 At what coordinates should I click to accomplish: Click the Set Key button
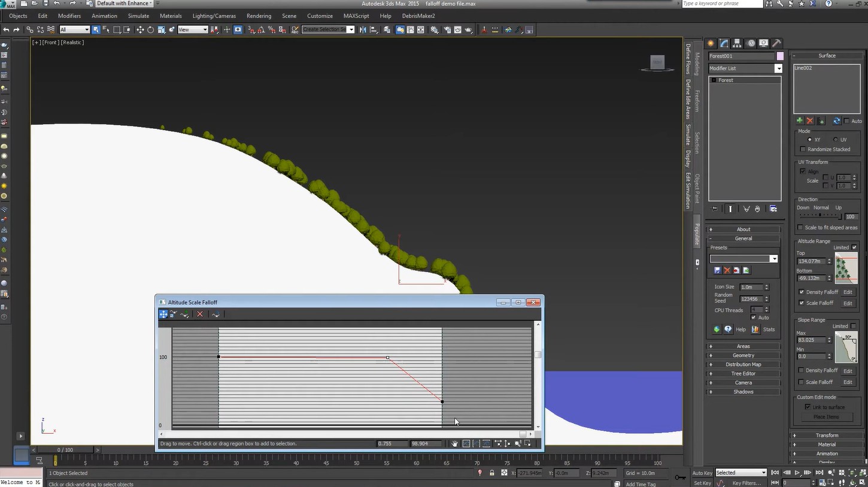[702, 483]
